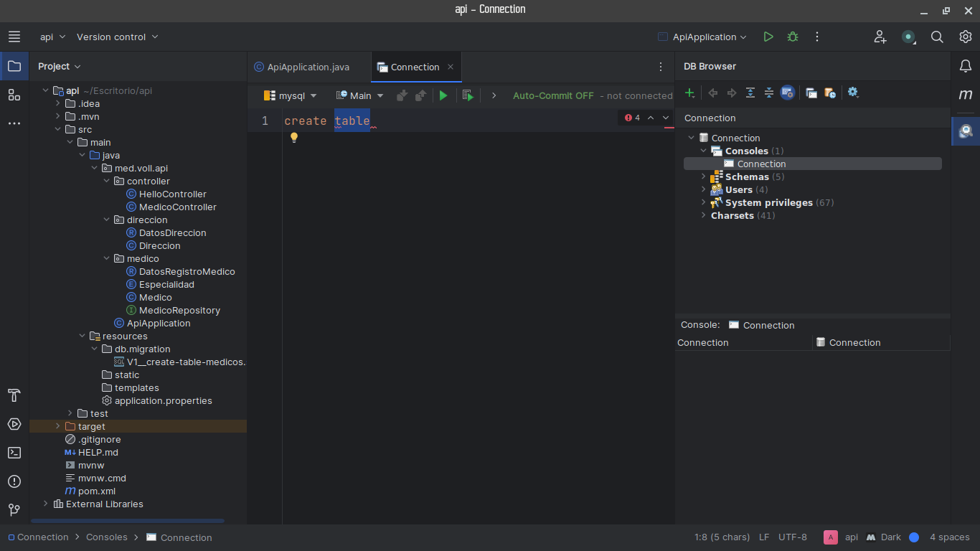Expand the .idea folder
Screen dimensions: 980x551
click(58, 103)
